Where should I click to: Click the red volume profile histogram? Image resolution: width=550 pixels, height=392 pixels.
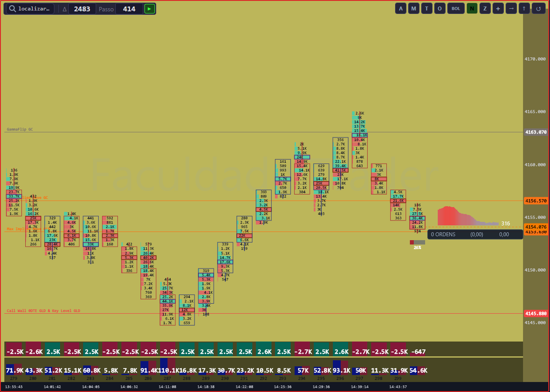[468, 216]
